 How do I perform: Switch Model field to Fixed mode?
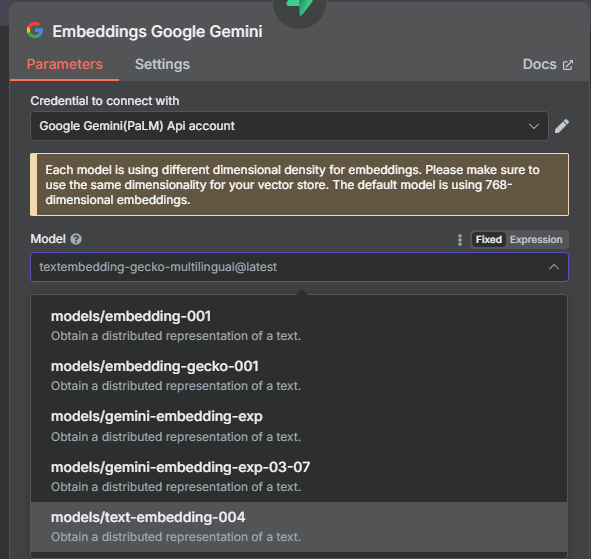tap(488, 240)
